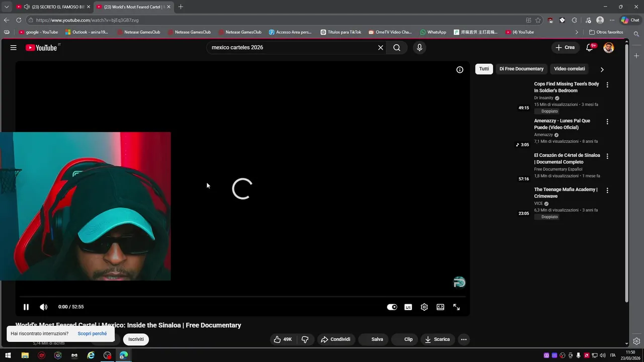
Task: Open a new browser tab
Action: tap(181, 7)
